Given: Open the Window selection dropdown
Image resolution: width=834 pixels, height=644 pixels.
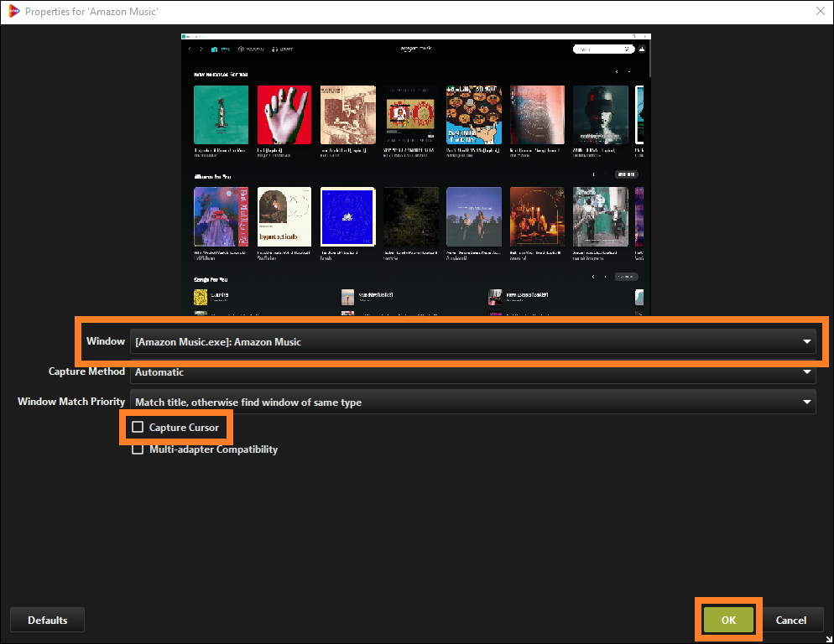Looking at the screenshot, I should [473, 341].
